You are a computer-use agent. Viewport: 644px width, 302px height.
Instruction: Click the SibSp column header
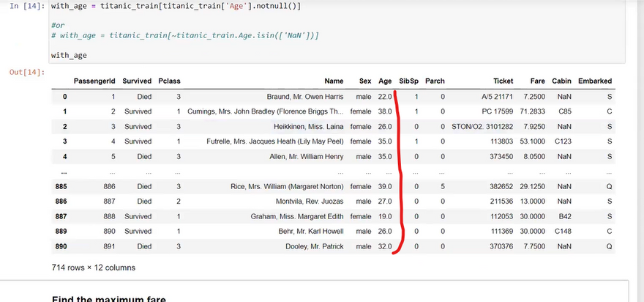point(408,81)
